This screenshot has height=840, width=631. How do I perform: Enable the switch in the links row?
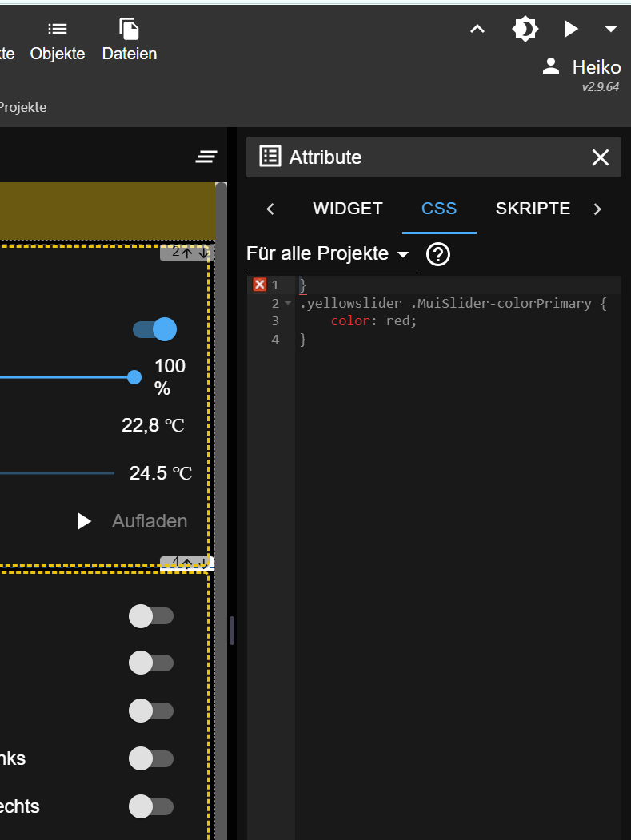(x=151, y=758)
